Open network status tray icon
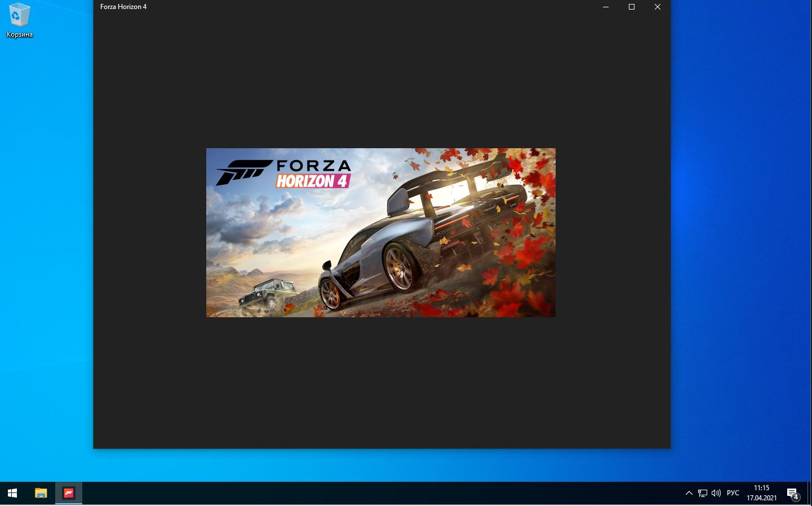Viewport: 812px width, 506px height. pos(703,493)
